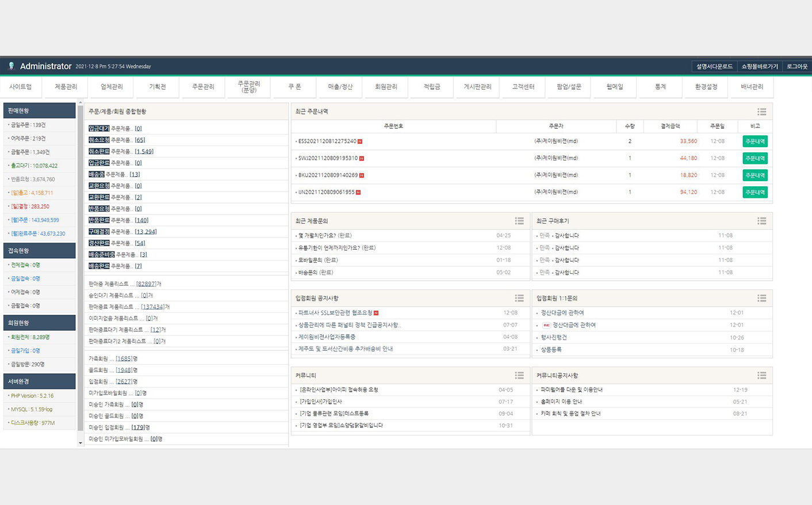The height and width of the screenshot is (505, 812).
Task: View 주문내역 for order ESS2021120812275240
Action: 754,141
